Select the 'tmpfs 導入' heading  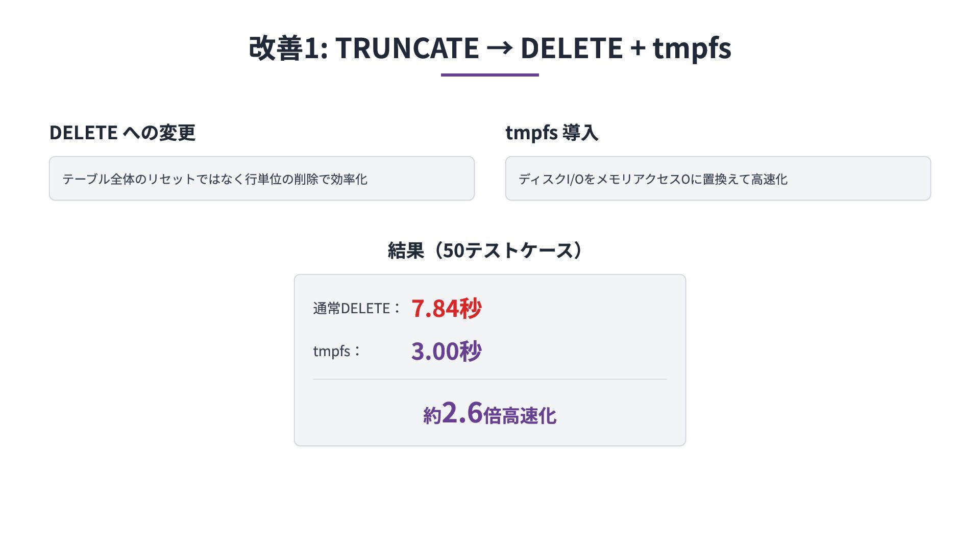[551, 133]
